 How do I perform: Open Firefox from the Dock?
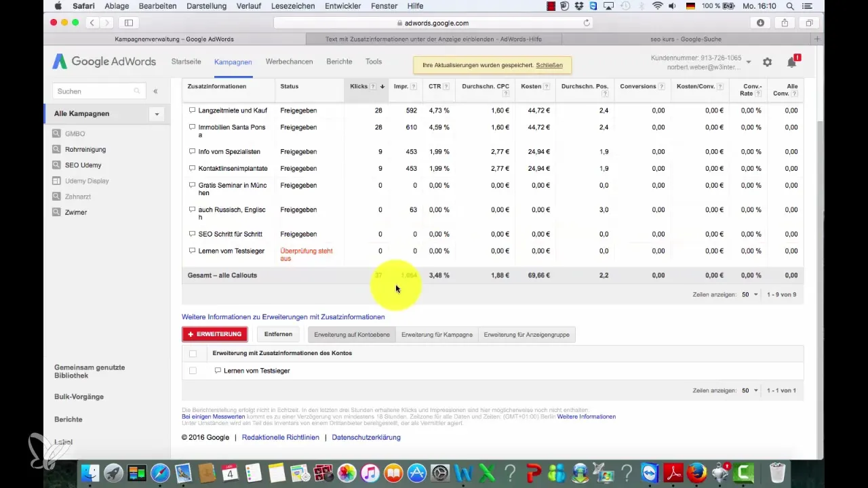tap(697, 472)
